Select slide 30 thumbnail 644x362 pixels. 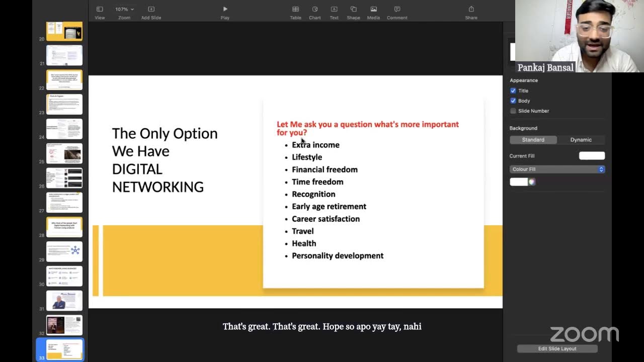point(64,276)
